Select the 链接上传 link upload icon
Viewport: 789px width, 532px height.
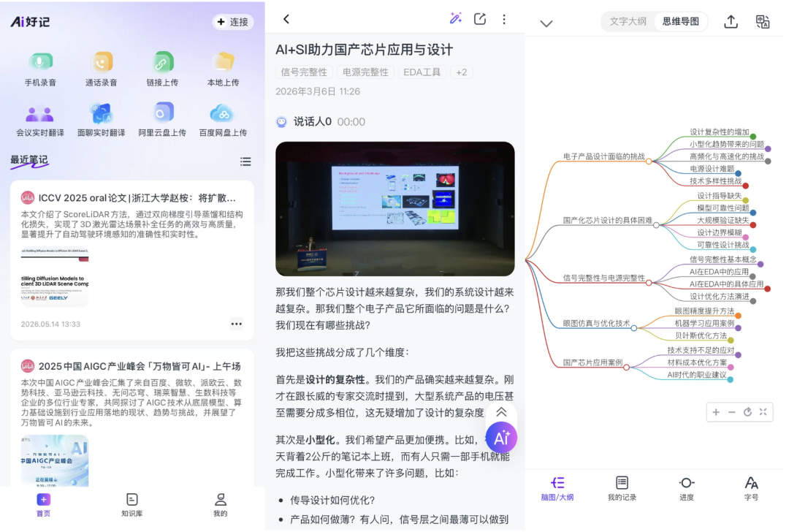click(162, 62)
